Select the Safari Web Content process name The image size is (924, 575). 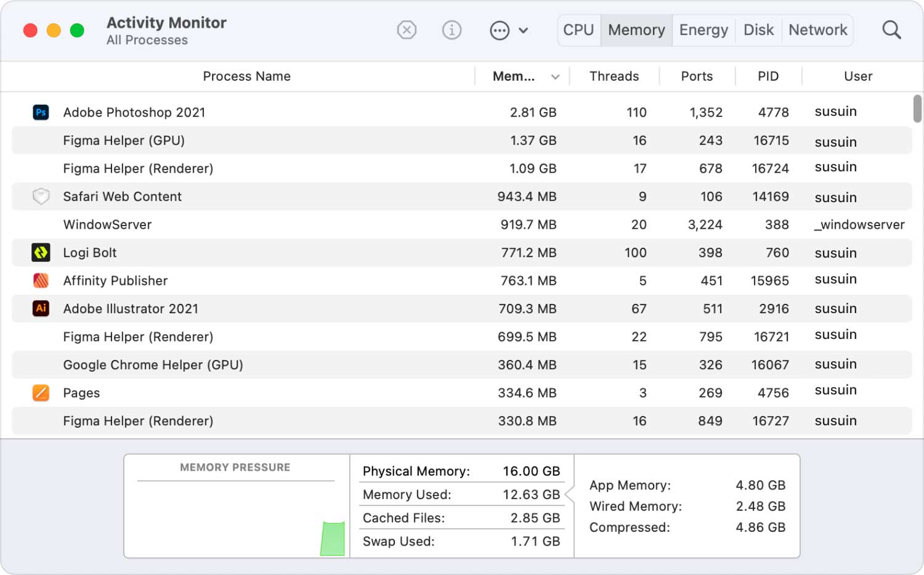pyautogui.click(x=122, y=197)
